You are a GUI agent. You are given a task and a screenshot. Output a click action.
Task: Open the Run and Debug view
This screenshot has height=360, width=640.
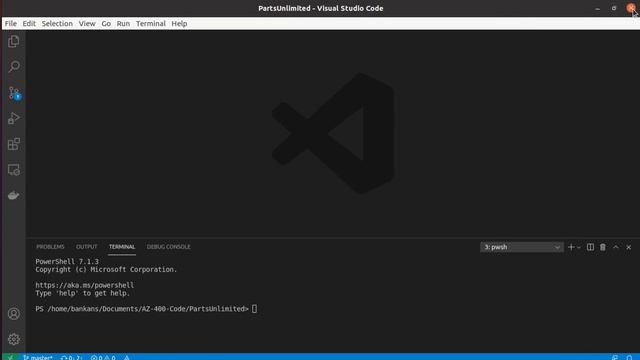pyautogui.click(x=13, y=118)
